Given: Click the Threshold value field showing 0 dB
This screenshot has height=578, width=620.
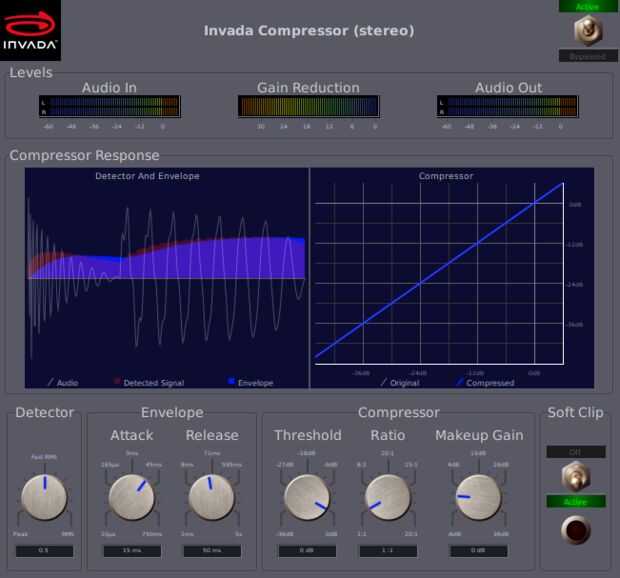Looking at the screenshot, I should click(x=307, y=551).
